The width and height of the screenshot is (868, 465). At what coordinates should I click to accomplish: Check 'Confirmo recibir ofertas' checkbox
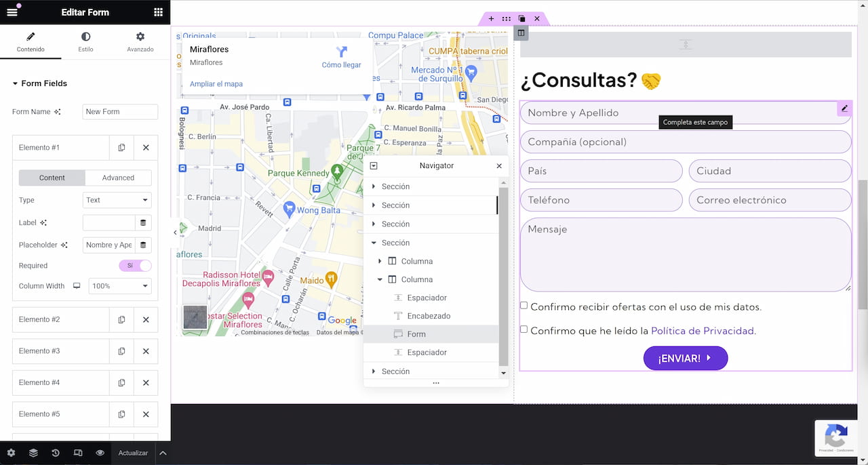click(x=524, y=306)
